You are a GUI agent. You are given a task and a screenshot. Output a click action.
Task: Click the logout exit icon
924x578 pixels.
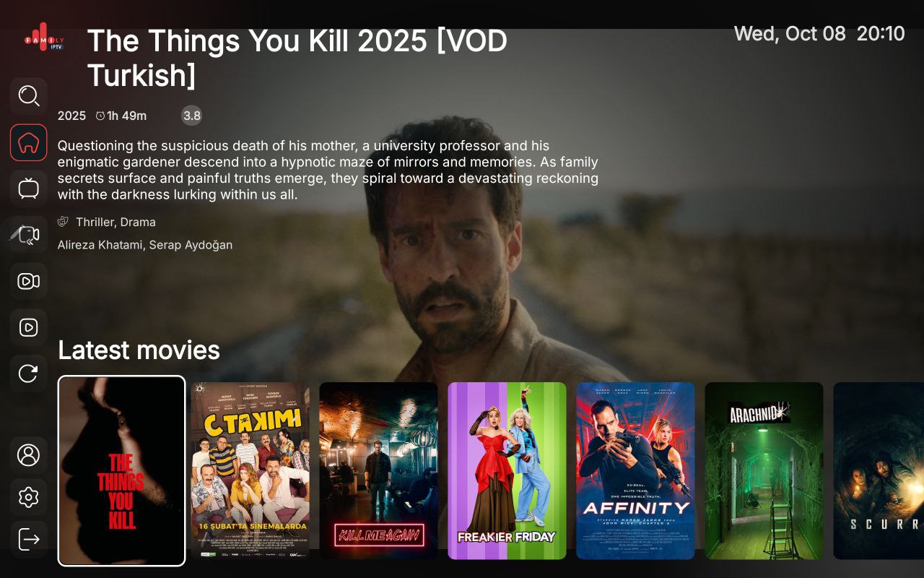pos(29,539)
